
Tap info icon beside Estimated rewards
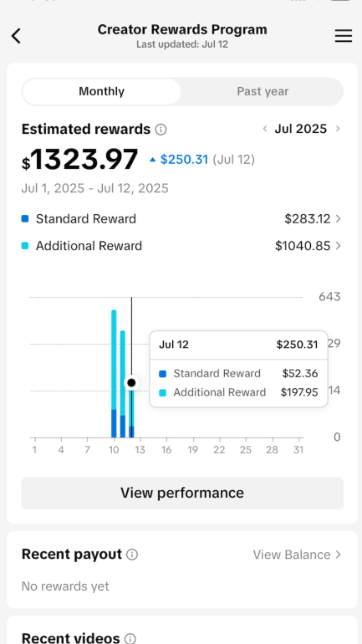[x=161, y=129]
